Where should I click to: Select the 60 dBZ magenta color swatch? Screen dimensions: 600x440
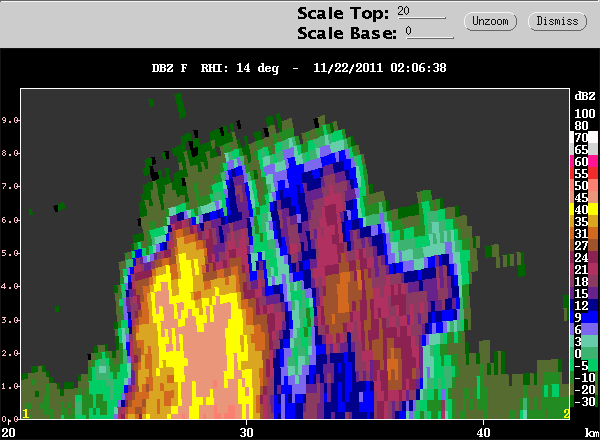(584, 161)
